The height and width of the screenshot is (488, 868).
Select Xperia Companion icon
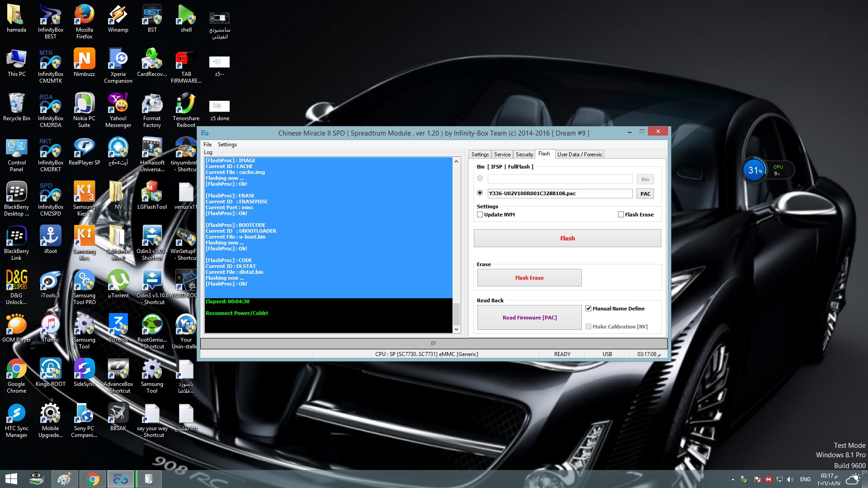point(118,66)
